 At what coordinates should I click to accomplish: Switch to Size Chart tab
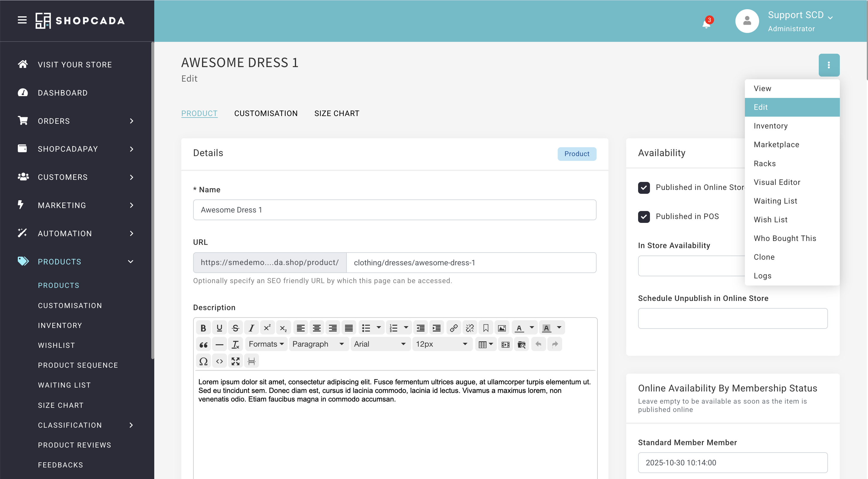337,114
